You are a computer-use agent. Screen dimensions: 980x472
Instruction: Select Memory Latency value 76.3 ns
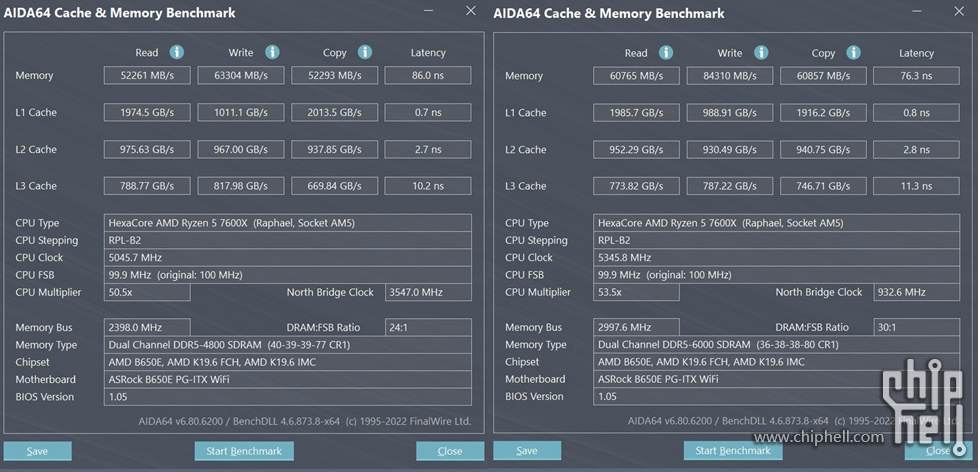tap(916, 76)
